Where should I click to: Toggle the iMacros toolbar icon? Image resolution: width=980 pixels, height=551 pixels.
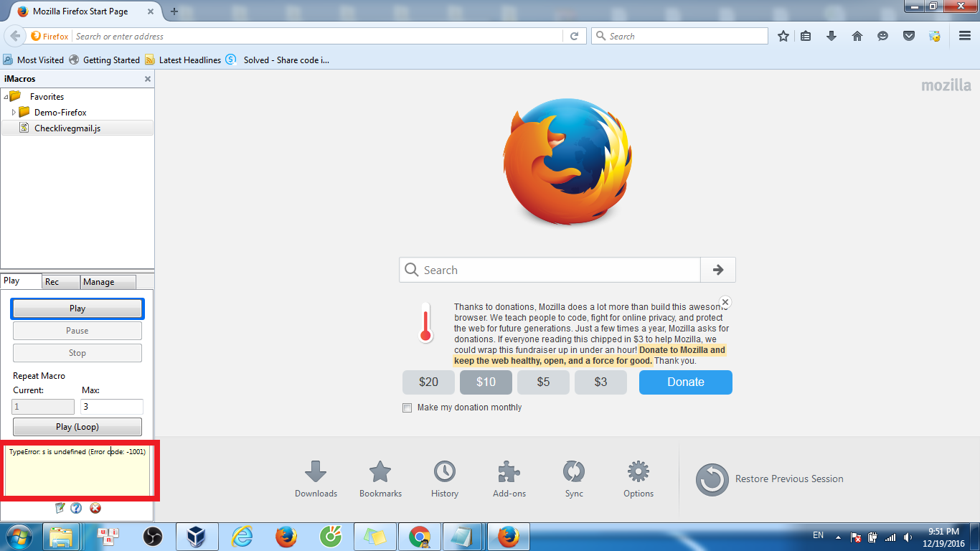[934, 36]
